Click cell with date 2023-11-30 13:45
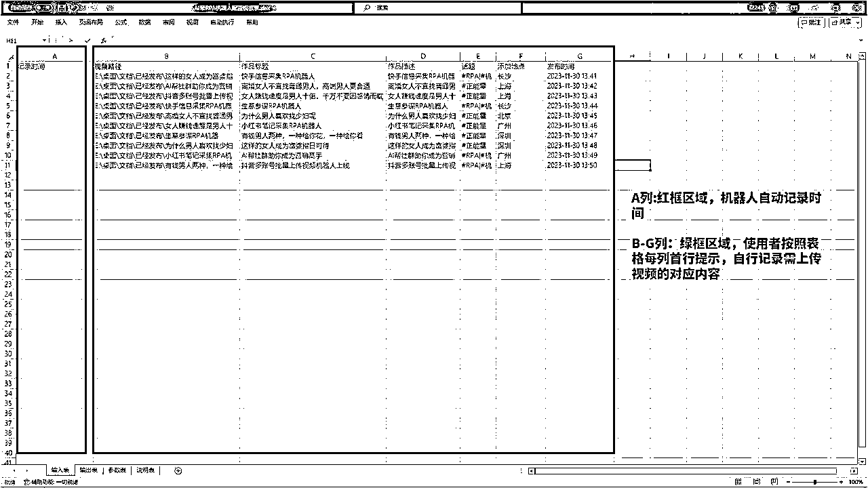This screenshot has width=868, height=488. (580, 116)
